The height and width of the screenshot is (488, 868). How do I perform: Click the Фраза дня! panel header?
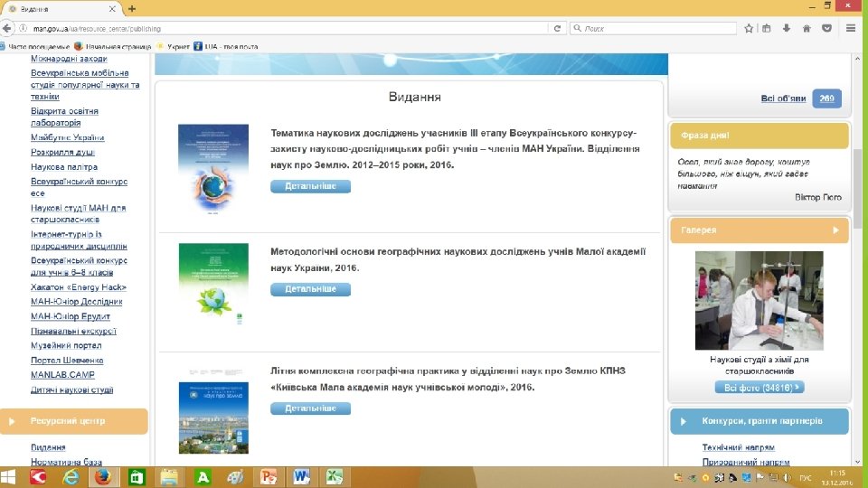(x=759, y=136)
